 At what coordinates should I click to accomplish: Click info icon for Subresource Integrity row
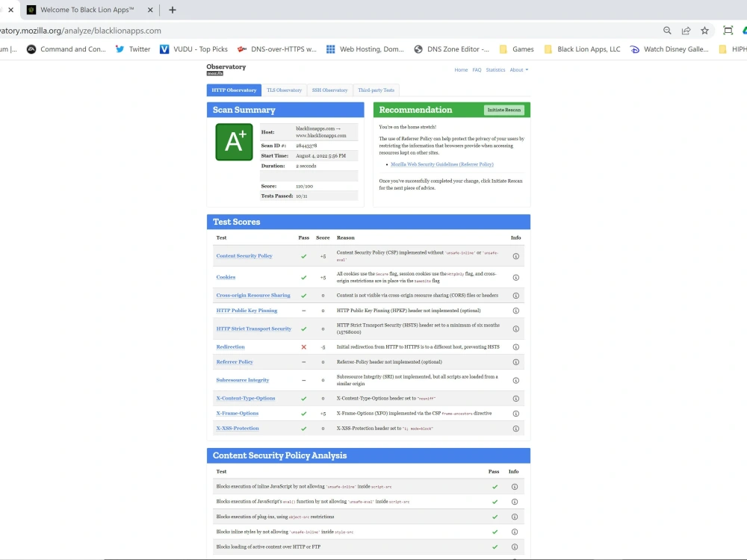(515, 380)
